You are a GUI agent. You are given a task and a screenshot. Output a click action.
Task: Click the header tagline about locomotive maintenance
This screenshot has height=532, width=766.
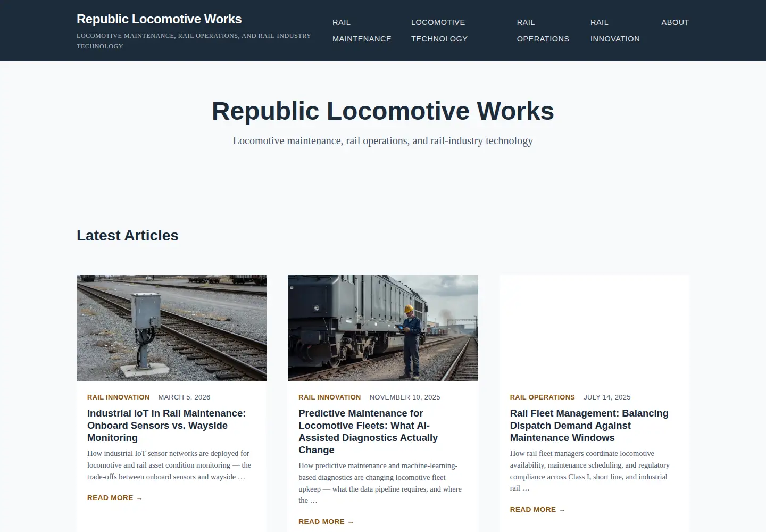tap(194, 41)
